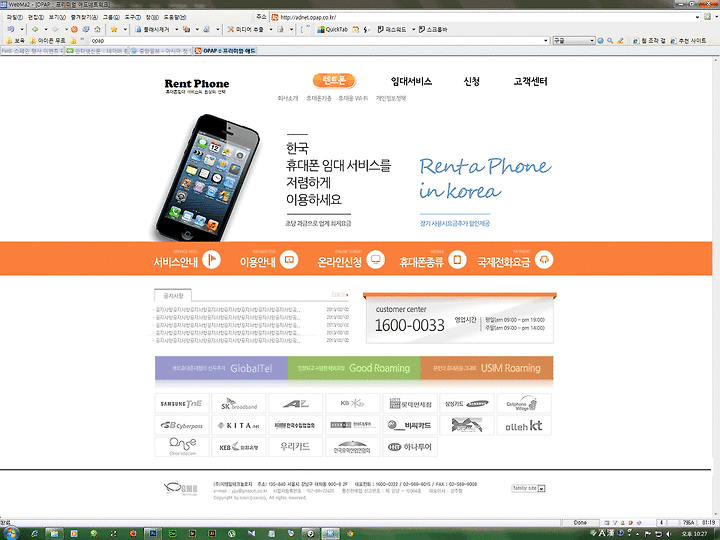Click the iPhone product image in banner
720x540 pixels.
[206, 178]
